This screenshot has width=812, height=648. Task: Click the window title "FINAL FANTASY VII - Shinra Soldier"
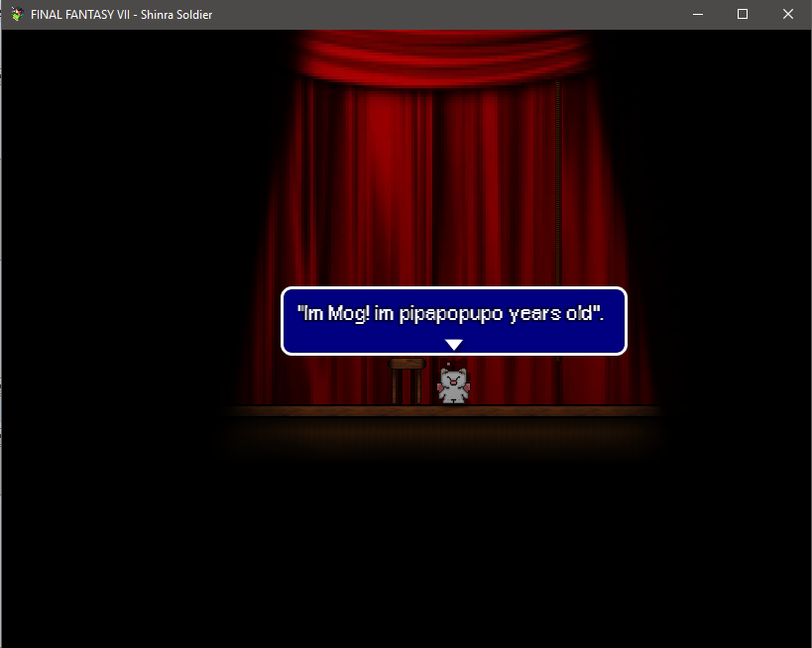(x=122, y=15)
